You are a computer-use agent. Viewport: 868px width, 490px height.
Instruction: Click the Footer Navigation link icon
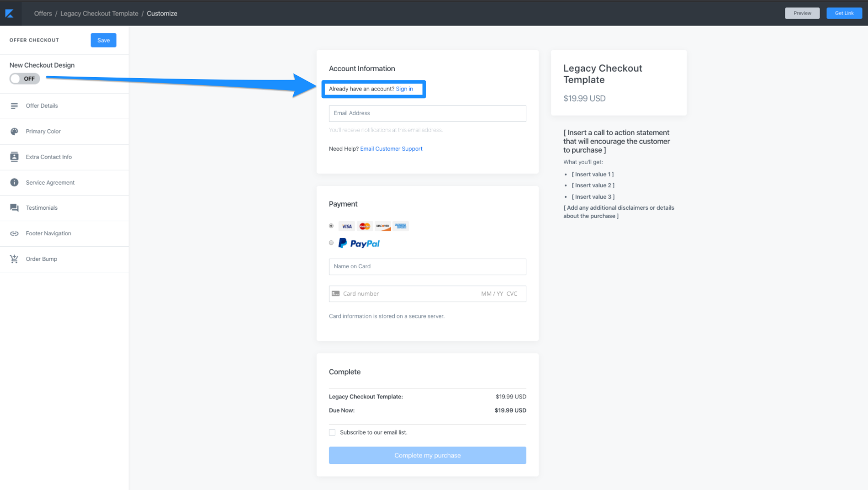pos(14,233)
